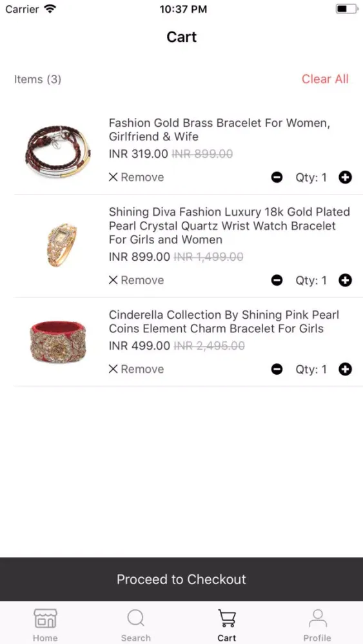Proceed to Checkout

pyautogui.click(x=181, y=579)
